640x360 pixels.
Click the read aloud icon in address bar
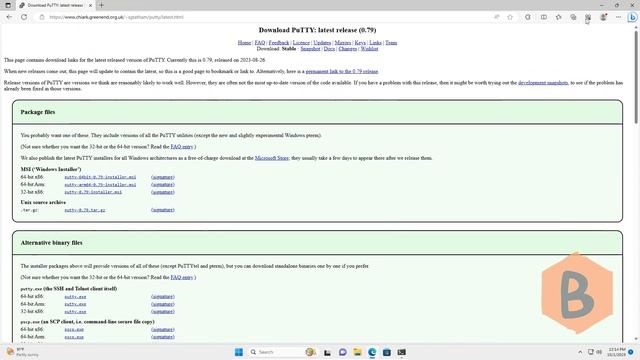(x=497, y=17)
